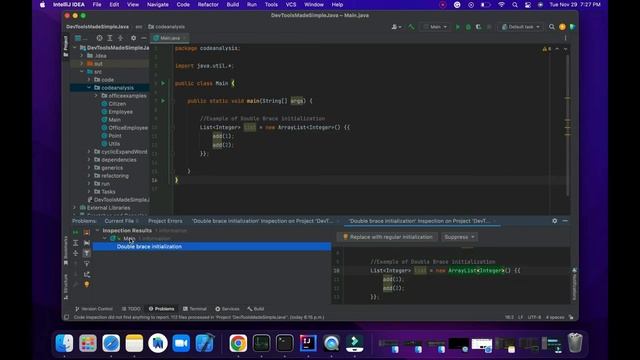Open the Default task dropdown
This screenshot has width=640, height=360.
tap(521, 27)
